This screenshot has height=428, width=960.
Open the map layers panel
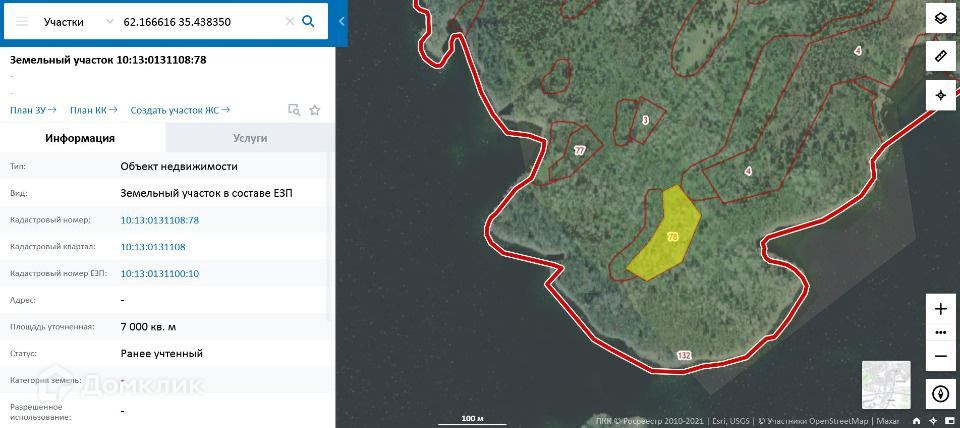(941, 18)
